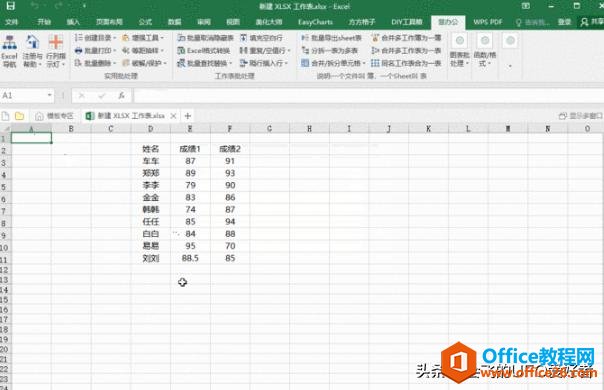Open the 方方格子 ribbon tab
Screen dimensions: 604x390
(x=362, y=22)
